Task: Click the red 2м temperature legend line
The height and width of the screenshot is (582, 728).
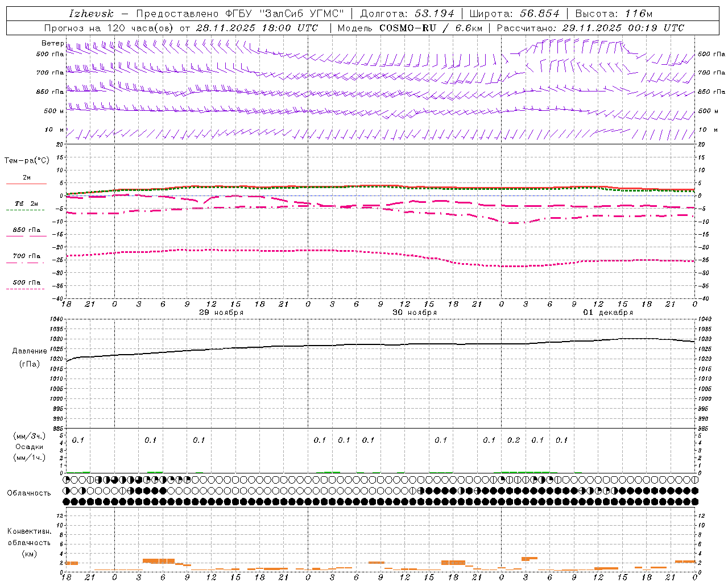Action: 26,184
